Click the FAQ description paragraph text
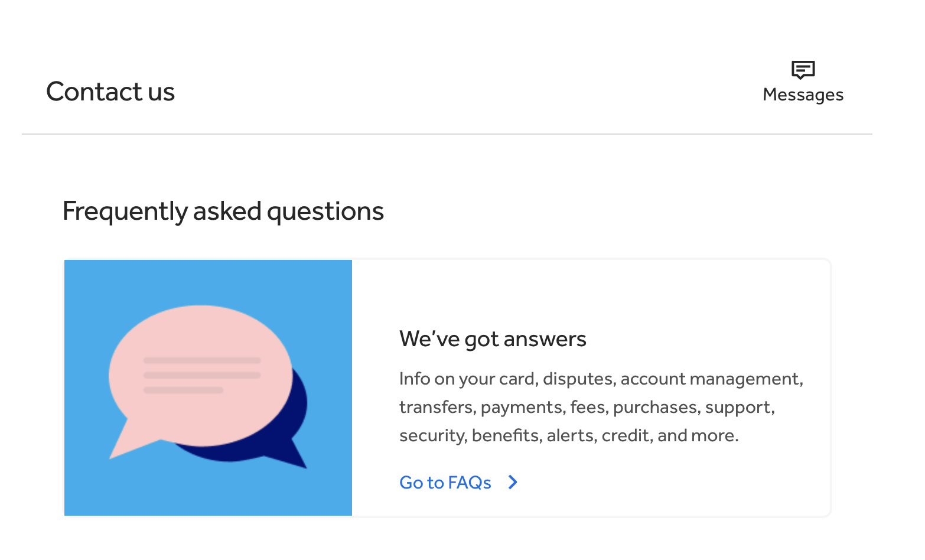 (601, 407)
